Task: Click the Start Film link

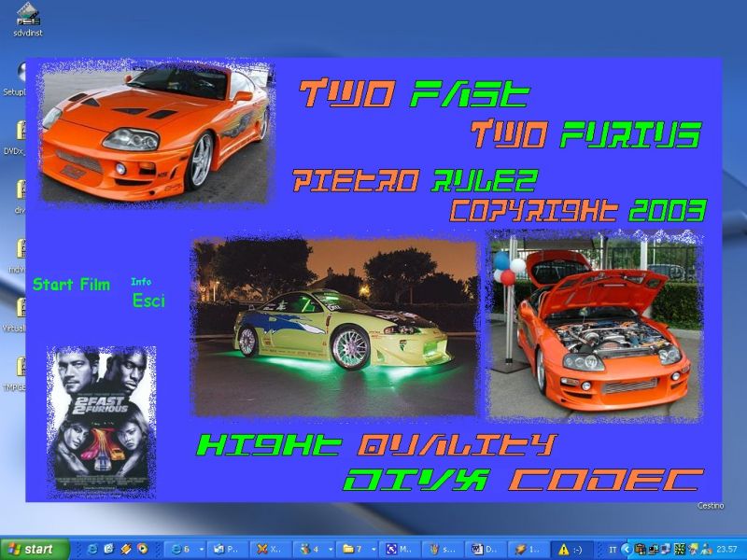Action: coord(72,285)
